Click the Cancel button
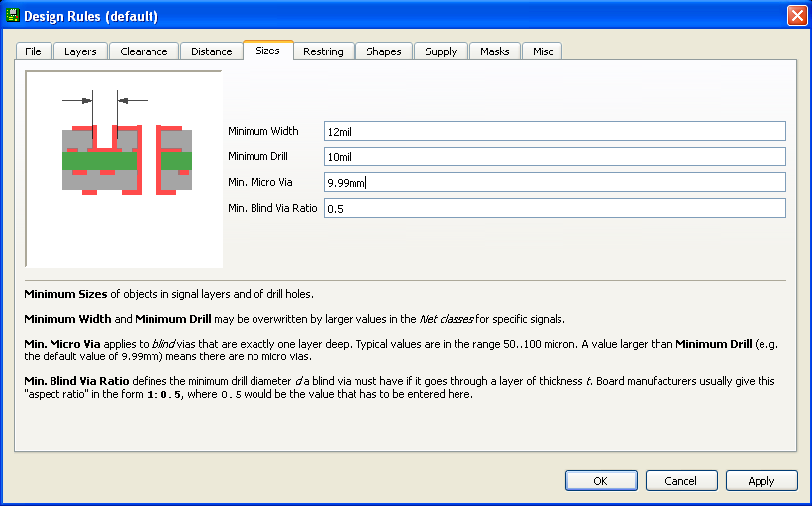The width and height of the screenshot is (812, 506). pos(681,480)
